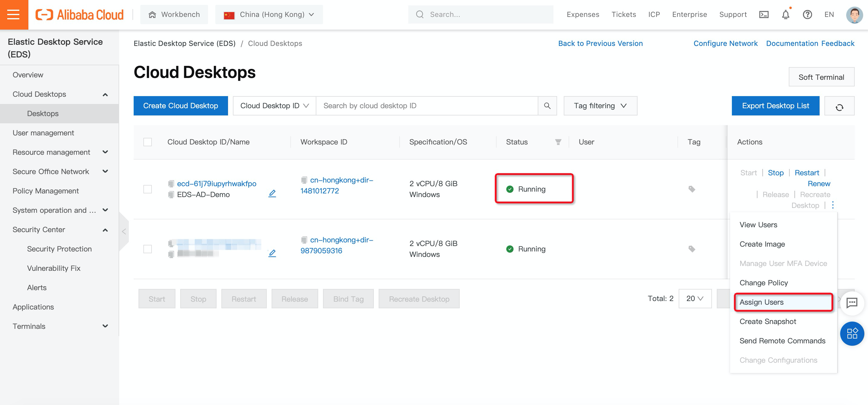The height and width of the screenshot is (405, 868).
Task: Open the Back to Previous Version link
Action: (x=600, y=44)
